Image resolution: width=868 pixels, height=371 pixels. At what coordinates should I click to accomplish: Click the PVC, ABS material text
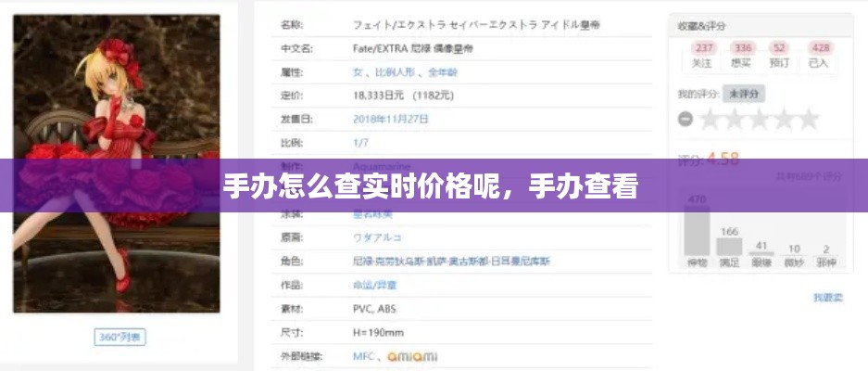374,309
